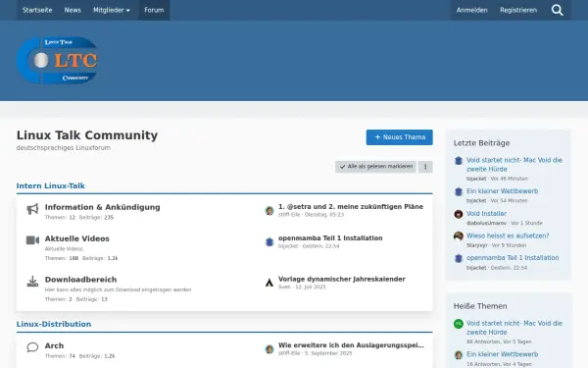Open thread 'Wie erweitere ich den Auslagerungsspei...'
The image size is (588, 368).
click(x=351, y=345)
